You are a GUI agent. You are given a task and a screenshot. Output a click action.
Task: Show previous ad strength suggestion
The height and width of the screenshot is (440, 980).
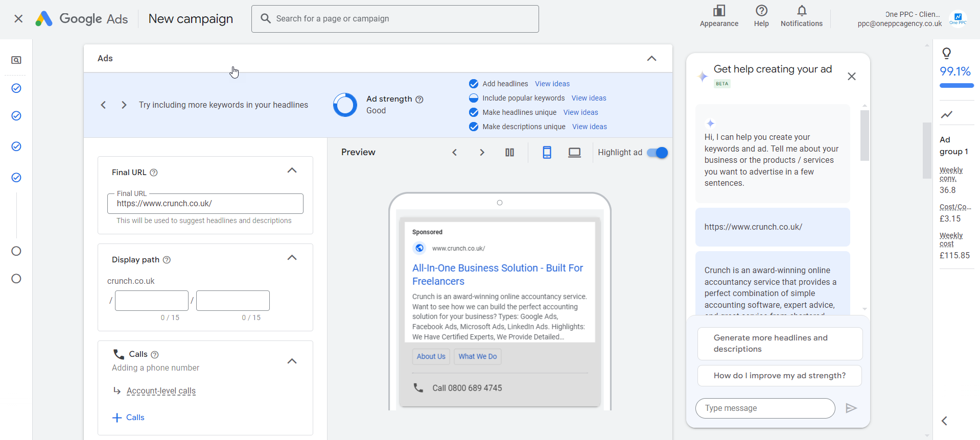pos(103,105)
